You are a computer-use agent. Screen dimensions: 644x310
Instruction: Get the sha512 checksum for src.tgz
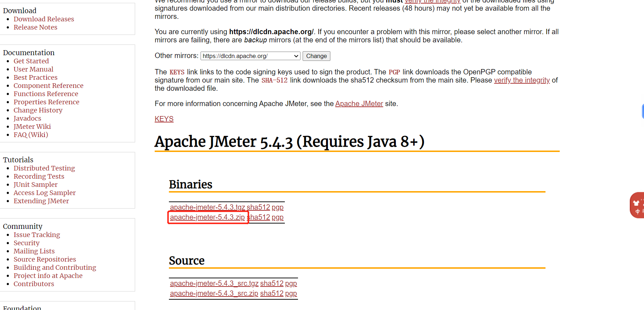[272, 283]
